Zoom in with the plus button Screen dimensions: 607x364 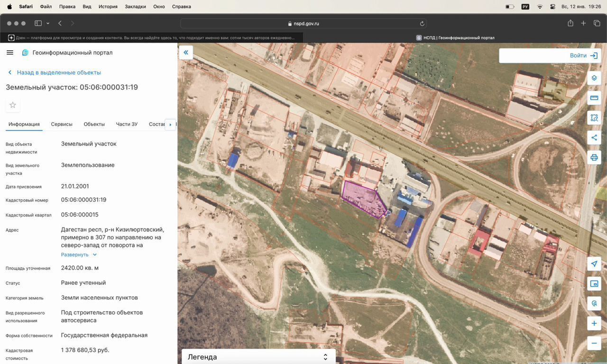tap(594, 323)
